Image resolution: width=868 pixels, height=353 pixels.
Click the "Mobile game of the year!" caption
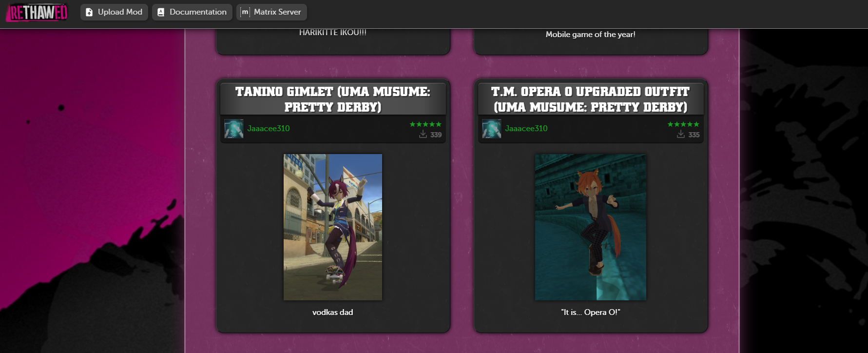[591, 34]
